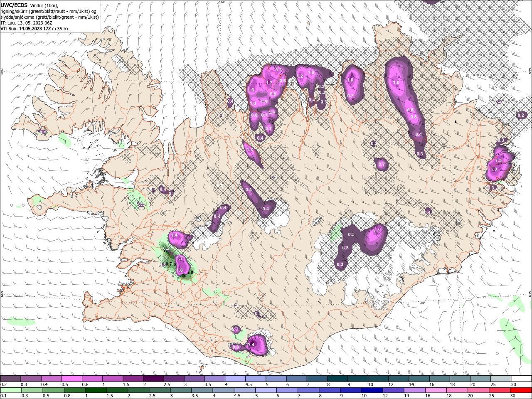This screenshot has height=399, width=532.
Task: Click the 'rigning/skúrir (grænt/blátt/rautt - mm/1klst) og' line
Action: 48,11
